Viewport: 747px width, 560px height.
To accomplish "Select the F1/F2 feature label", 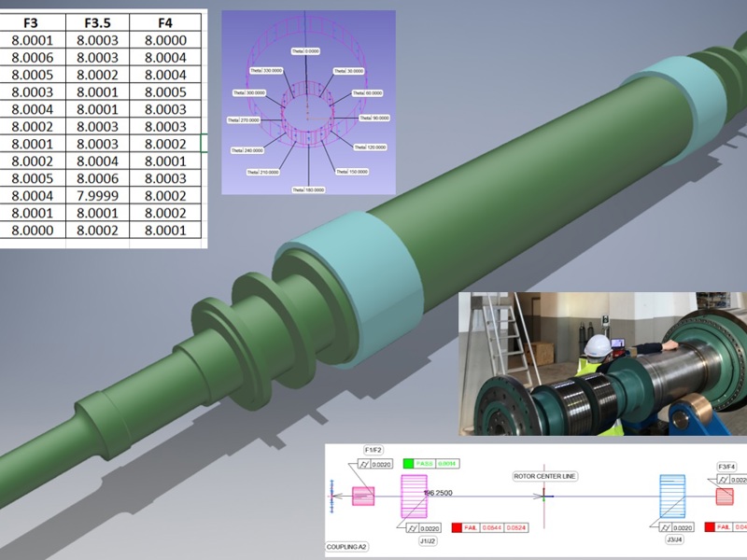I will [x=373, y=450].
